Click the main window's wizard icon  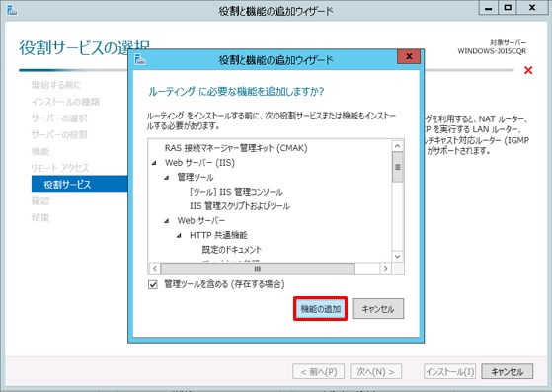12,11
